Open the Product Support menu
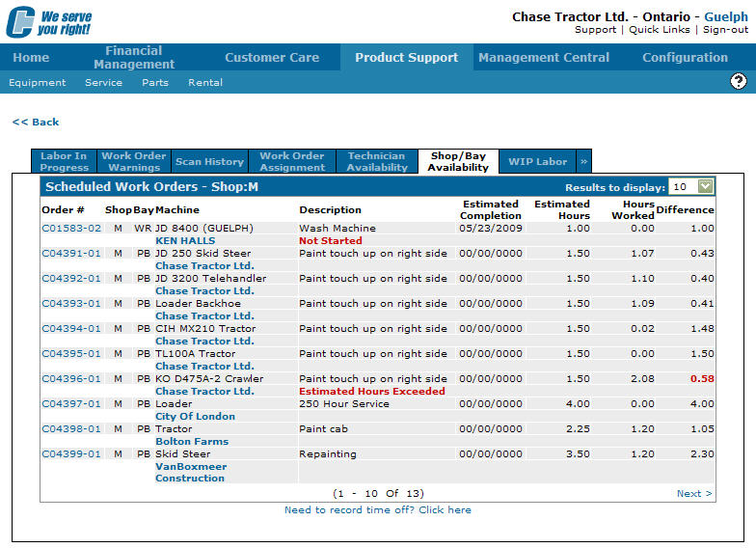The image size is (756, 548). pos(406,58)
